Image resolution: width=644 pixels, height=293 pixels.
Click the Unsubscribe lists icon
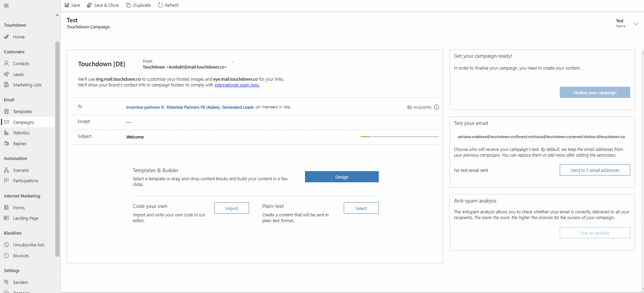tap(6, 245)
